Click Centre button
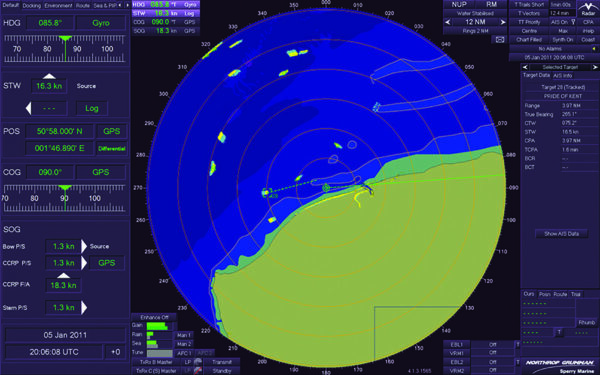 coord(529,31)
